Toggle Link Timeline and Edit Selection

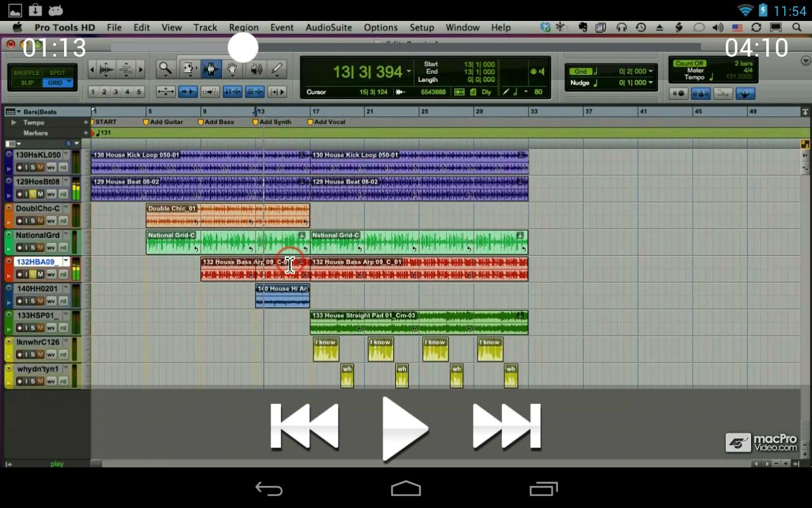pyautogui.click(x=232, y=92)
